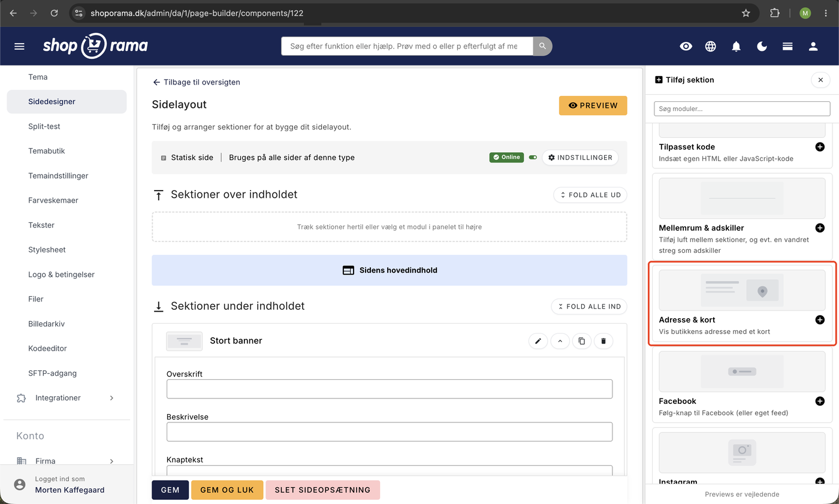
Task: Close the Tilføj sektion panel
Action: click(x=820, y=80)
